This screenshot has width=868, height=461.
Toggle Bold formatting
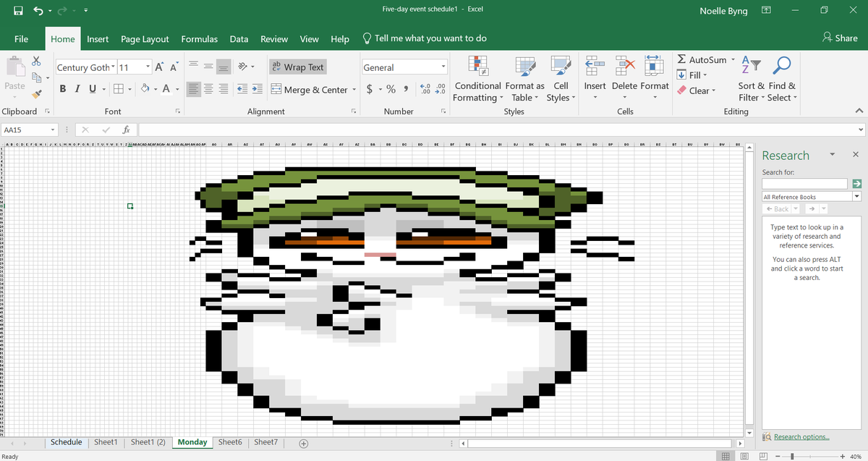click(63, 89)
